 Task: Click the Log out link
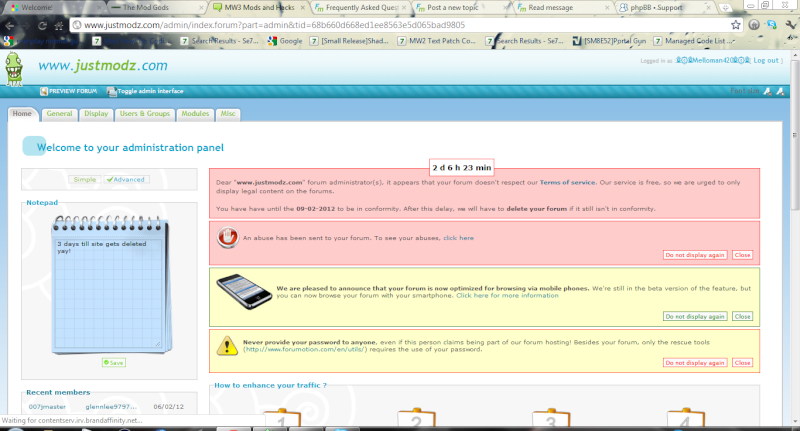(766, 60)
